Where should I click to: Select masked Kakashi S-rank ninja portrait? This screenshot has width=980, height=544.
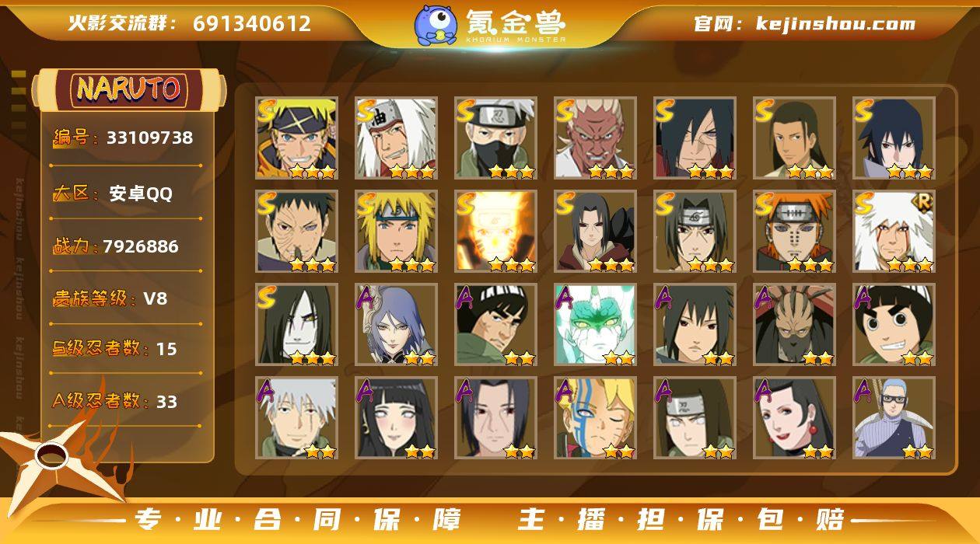pyautogui.click(x=495, y=138)
